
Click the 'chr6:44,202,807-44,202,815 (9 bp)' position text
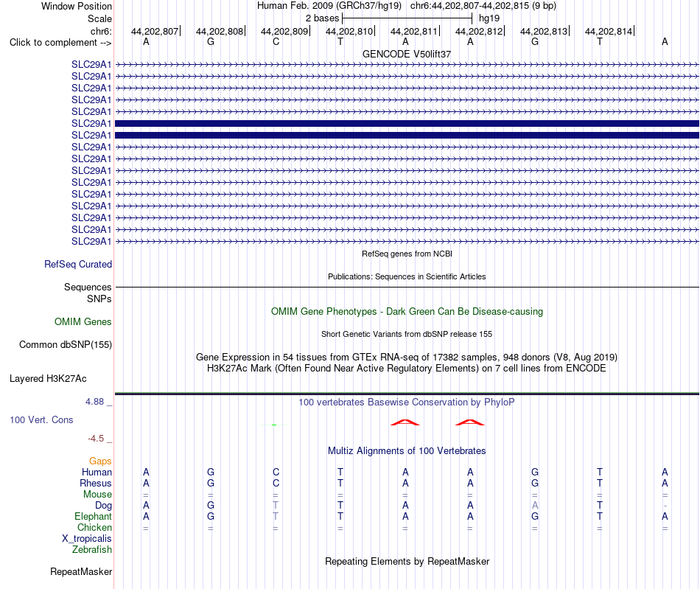click(x=483, y=6)
